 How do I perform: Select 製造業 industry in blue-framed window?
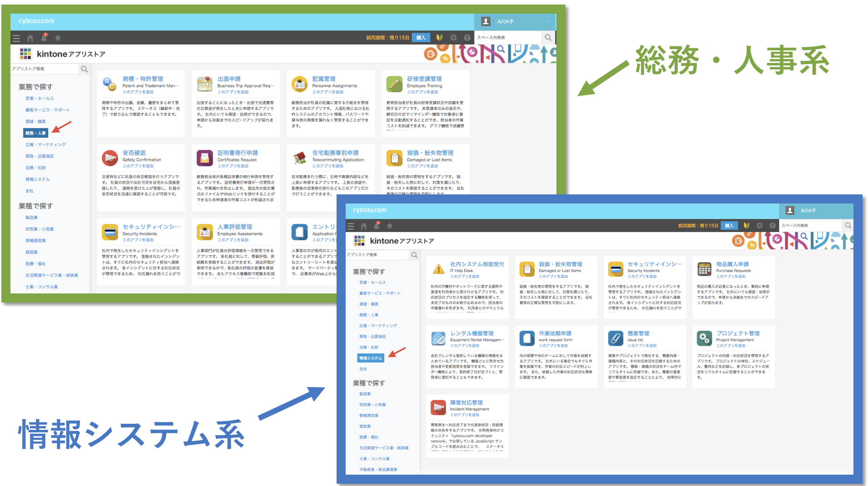point(365,394)
